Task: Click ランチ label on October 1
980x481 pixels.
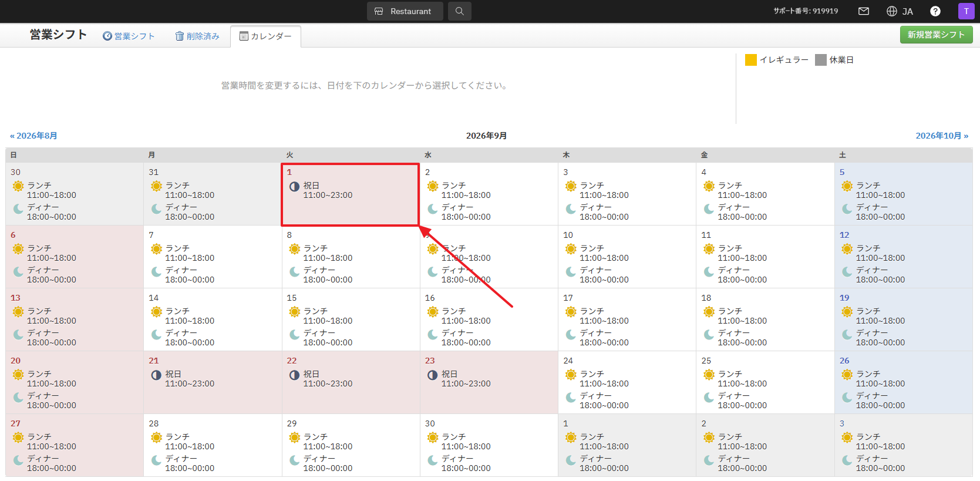Action: (592, 437)
